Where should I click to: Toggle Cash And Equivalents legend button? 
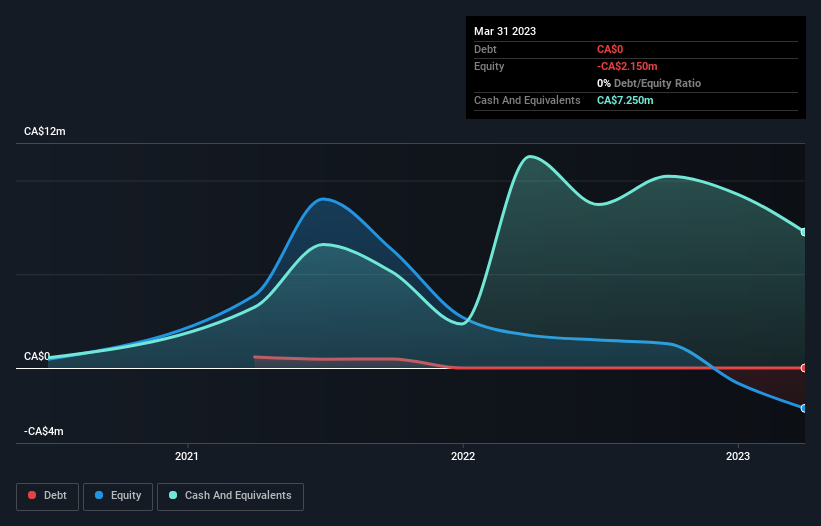tap(230, 496)
